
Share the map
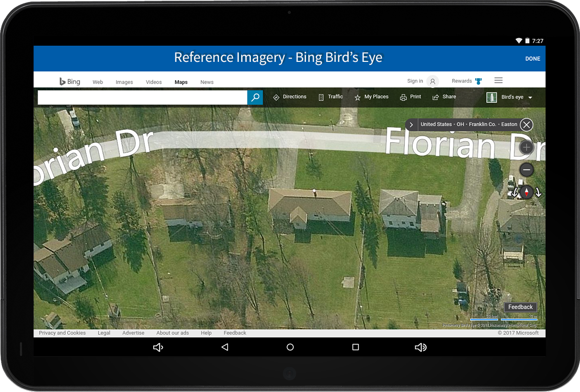coord(444,97)
